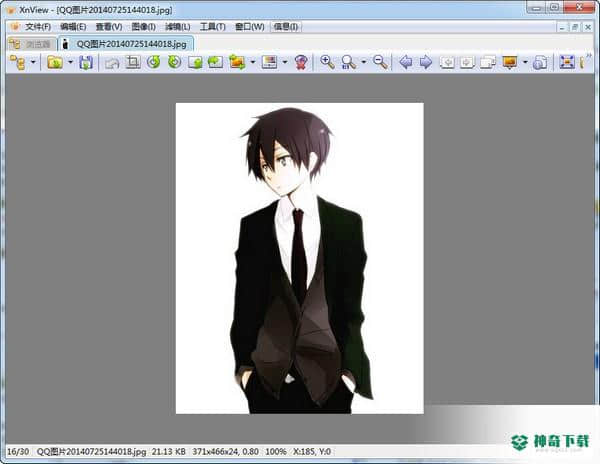Zoom out with the minus magnifier

(x=380, y=62)
